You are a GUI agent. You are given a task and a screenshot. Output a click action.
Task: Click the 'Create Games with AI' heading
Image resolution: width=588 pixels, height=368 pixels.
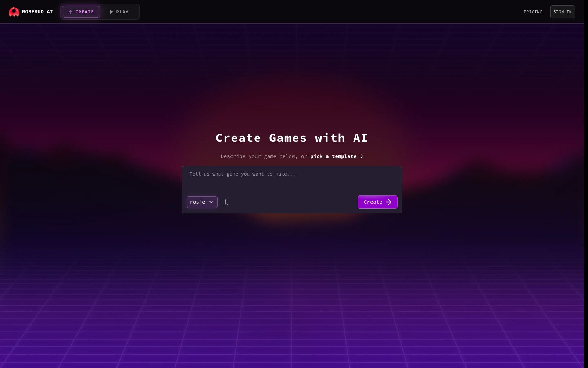[x=292, y=138]
